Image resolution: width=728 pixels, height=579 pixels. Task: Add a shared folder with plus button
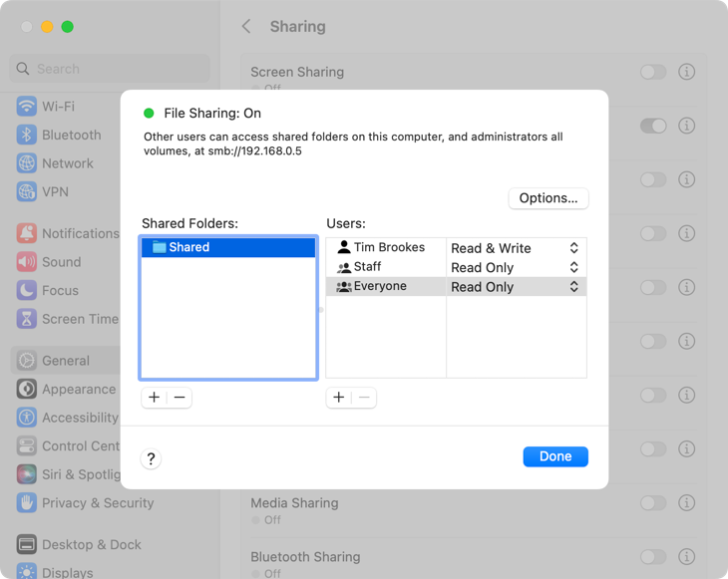pyautogui.click(x=154, y=398)
